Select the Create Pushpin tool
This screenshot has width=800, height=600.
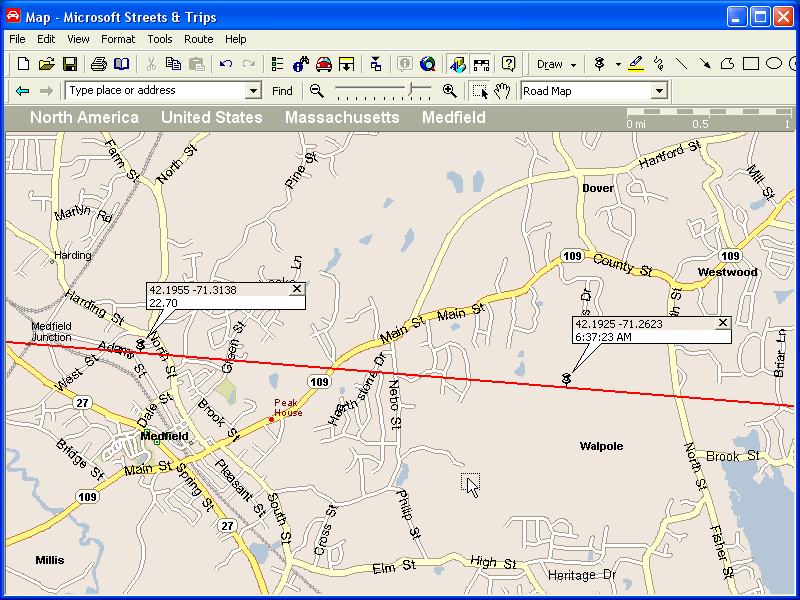tap(600, 64)
